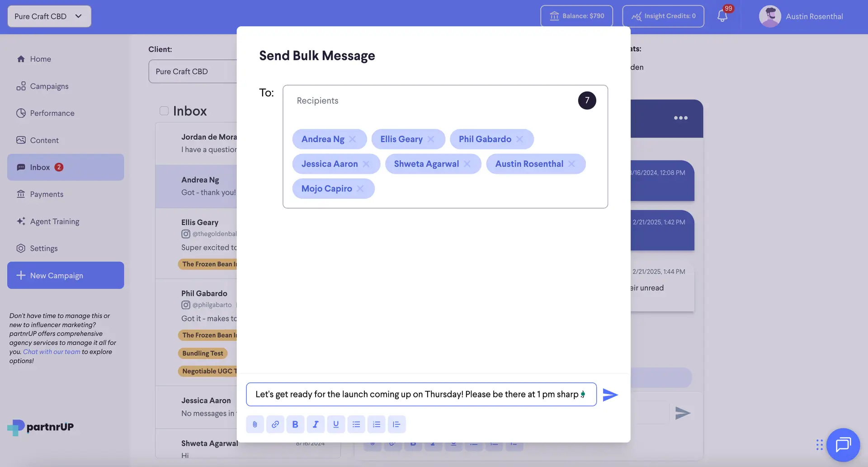
Task: Navigate to Campaigns in the sidebar
Action: [49, 86]
